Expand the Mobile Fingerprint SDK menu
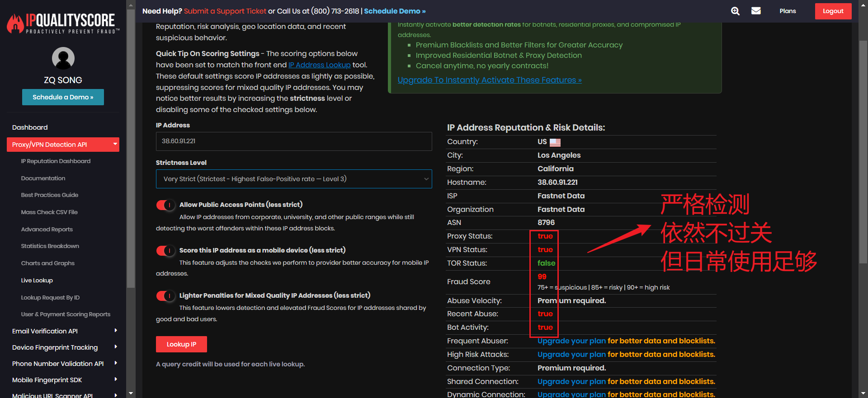The width and height of the screenshot is (868, 398). coord(63,380)
